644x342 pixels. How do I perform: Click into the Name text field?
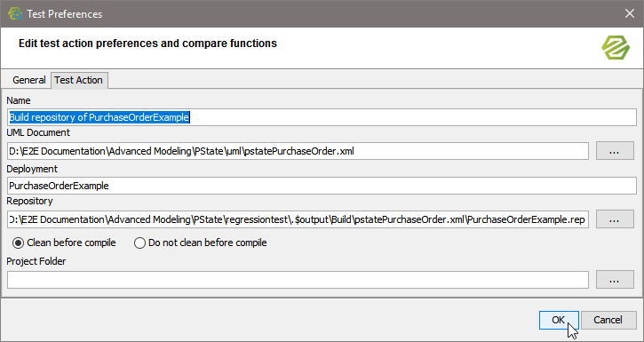[x=322, y=117]
